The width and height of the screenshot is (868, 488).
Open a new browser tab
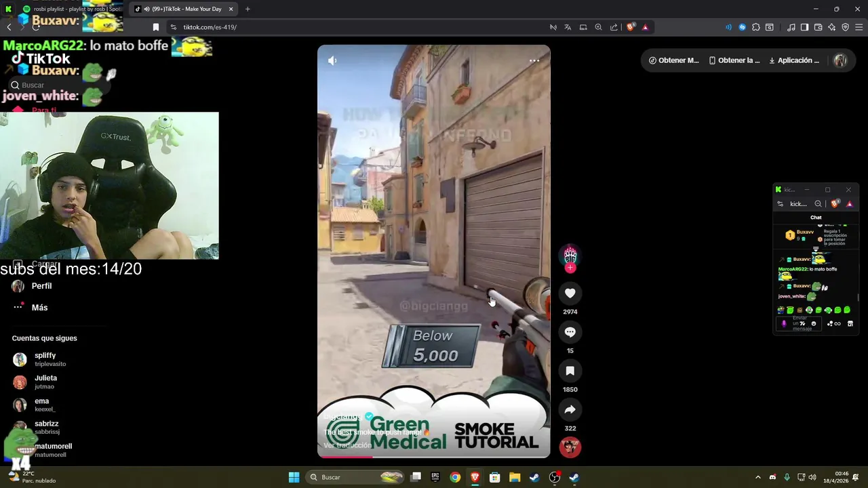point(248,9)
